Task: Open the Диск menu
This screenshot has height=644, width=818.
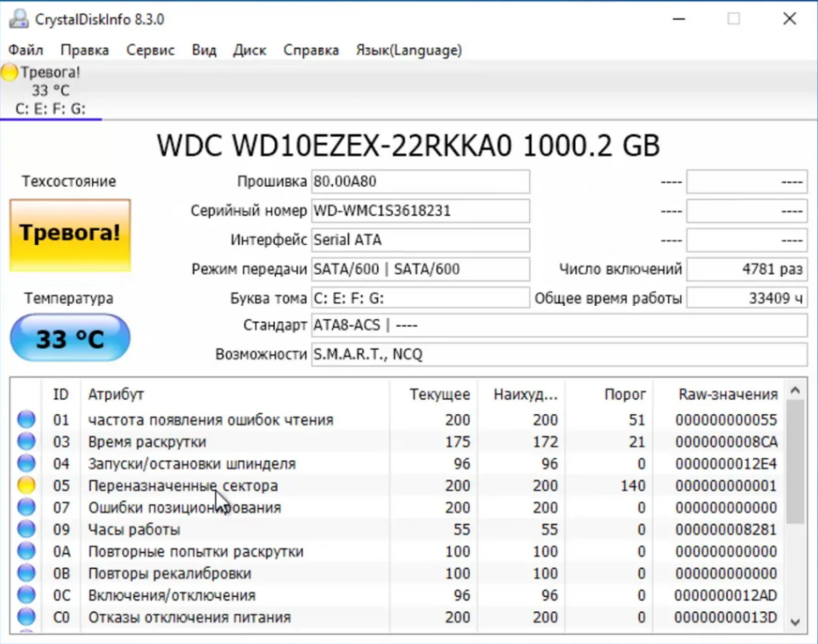Action: (x=249, y=50)
